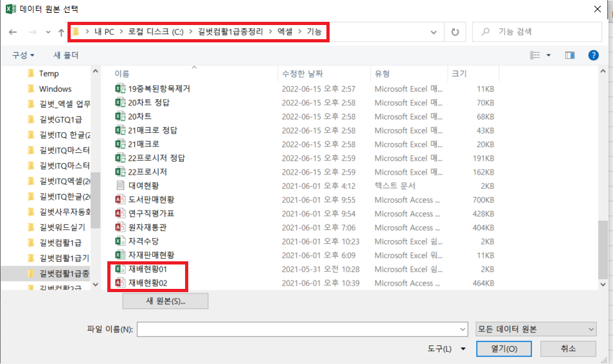Viewport: 613px width, 364px height.
Task: Select the 재배현황01 Excel file
Action: click(x=147, y=269)
